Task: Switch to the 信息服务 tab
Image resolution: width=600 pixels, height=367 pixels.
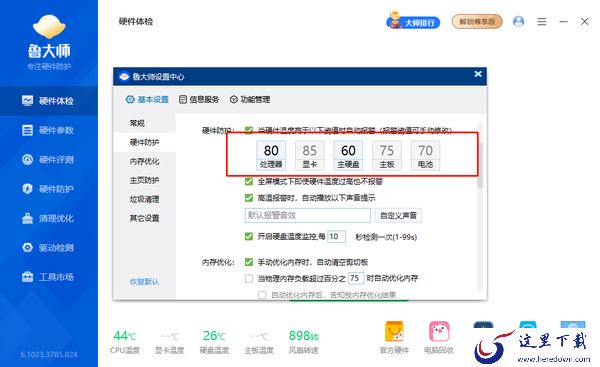Action: pyautogui.click(x=199, y=99)
